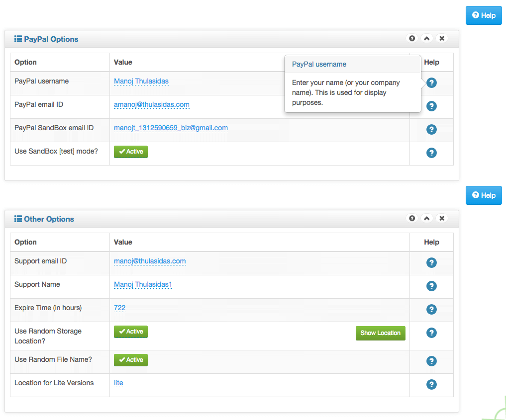Click help icon for Expire Time row
Screen dimensions: 506x420
tap(431, 310)
